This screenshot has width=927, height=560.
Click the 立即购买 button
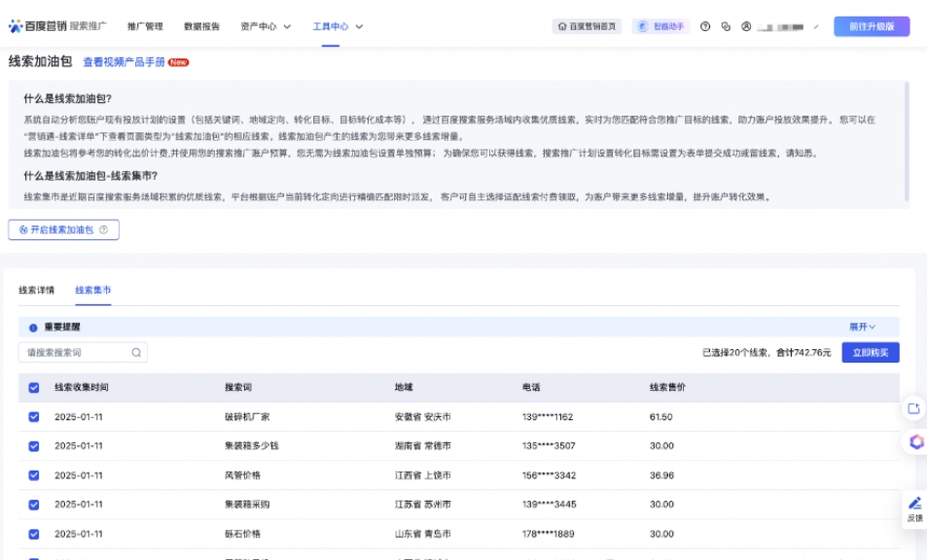[x=871, y=353]
